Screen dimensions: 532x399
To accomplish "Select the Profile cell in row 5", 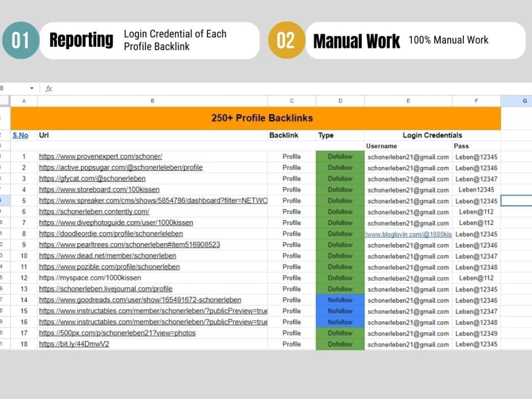I will (292, 201).
